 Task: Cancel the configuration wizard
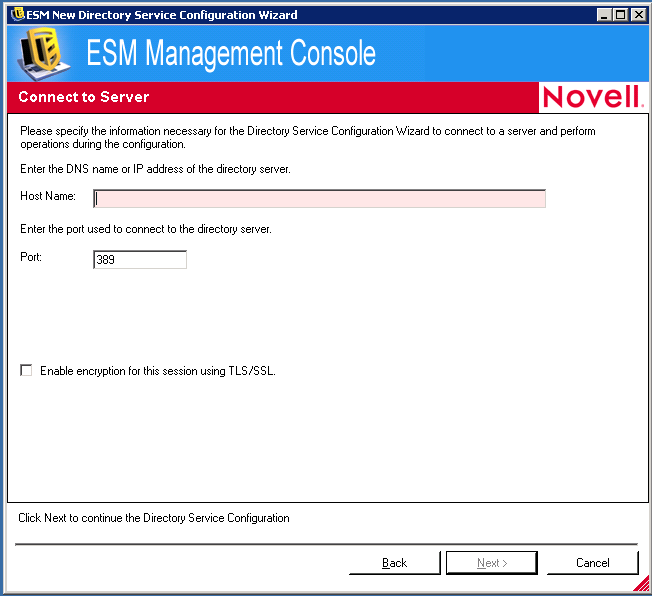[593, 563]
